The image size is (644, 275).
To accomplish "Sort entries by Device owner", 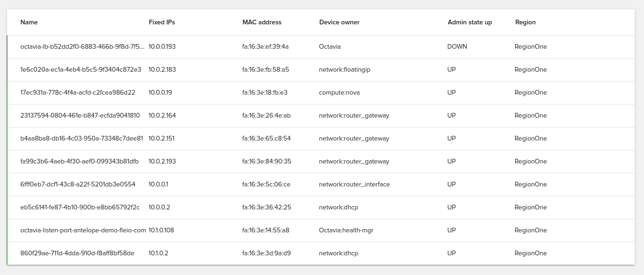I will 339,22.
